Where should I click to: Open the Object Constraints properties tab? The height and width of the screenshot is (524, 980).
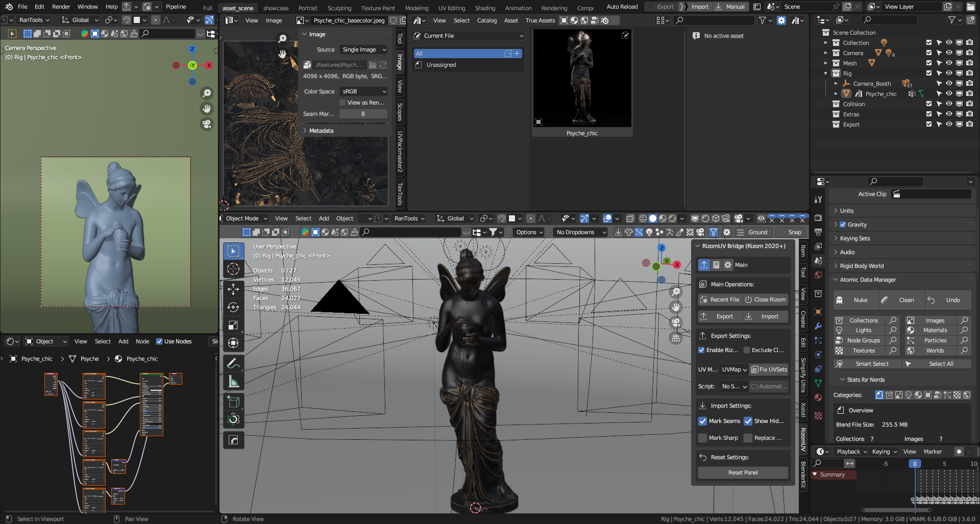coord(818,369)
